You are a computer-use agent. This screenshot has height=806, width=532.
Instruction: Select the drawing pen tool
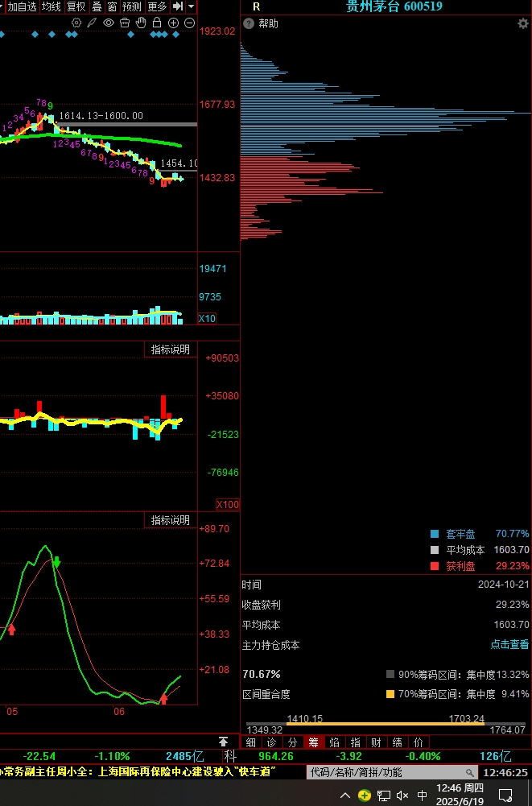[92, 23]
